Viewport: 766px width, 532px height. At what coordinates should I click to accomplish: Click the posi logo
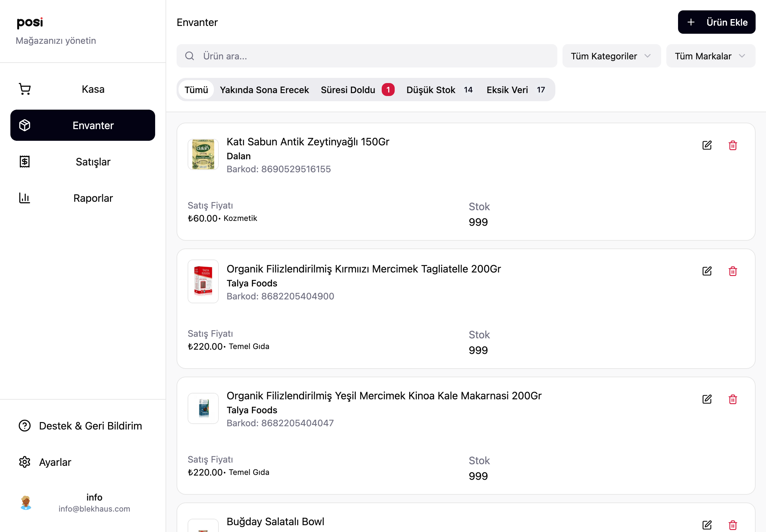(30, 23)
